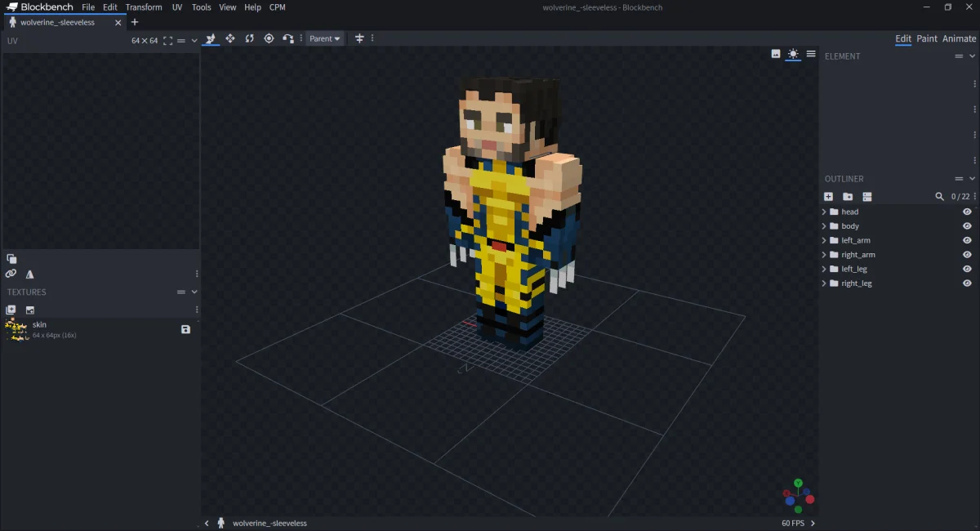Collapse the Textures panel chevron

194,292
